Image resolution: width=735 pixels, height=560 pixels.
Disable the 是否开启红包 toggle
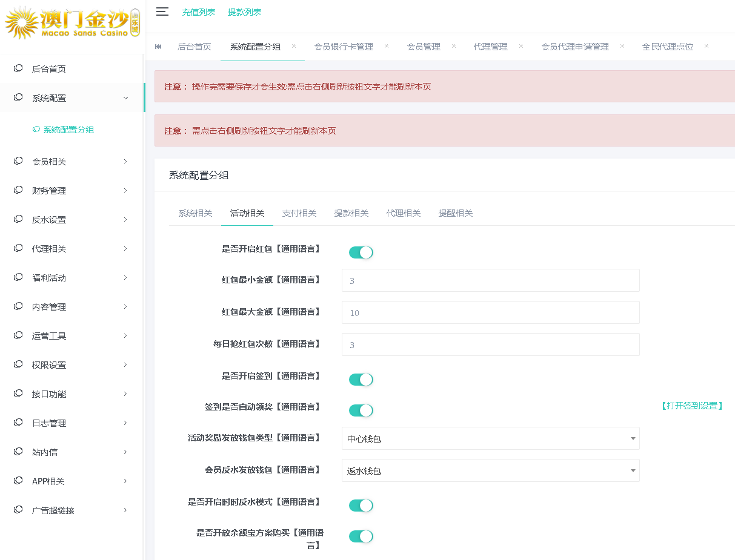(x=361, y=252)
